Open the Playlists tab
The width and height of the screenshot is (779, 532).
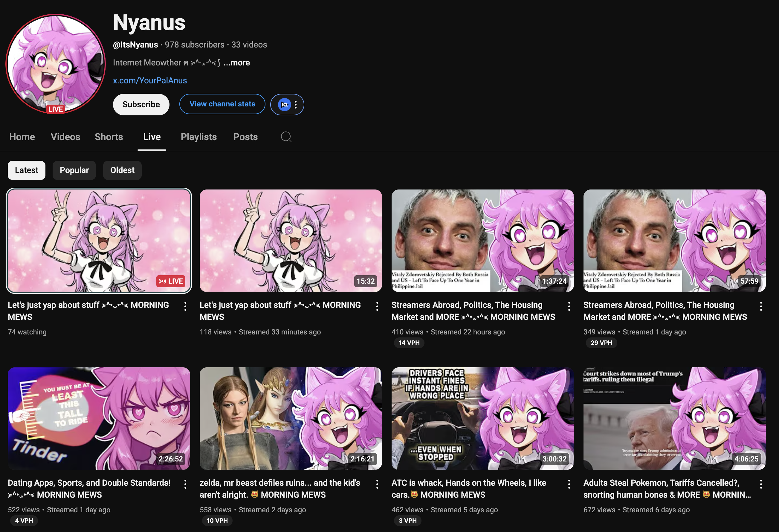pyautogui.click(x=198, y=137)
